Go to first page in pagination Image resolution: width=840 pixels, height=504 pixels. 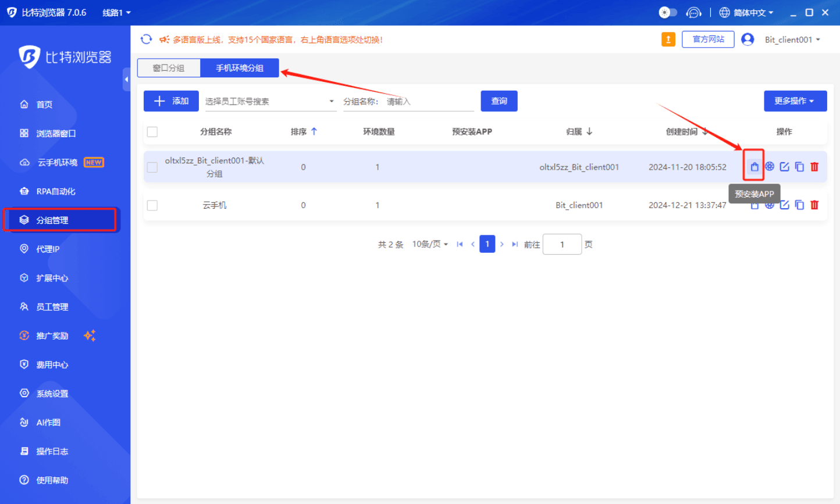(460, 244)
